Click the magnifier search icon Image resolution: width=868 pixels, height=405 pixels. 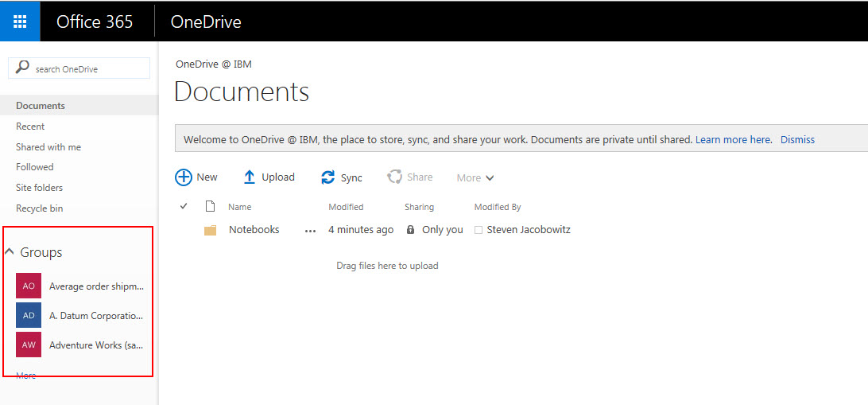point(22,68)
